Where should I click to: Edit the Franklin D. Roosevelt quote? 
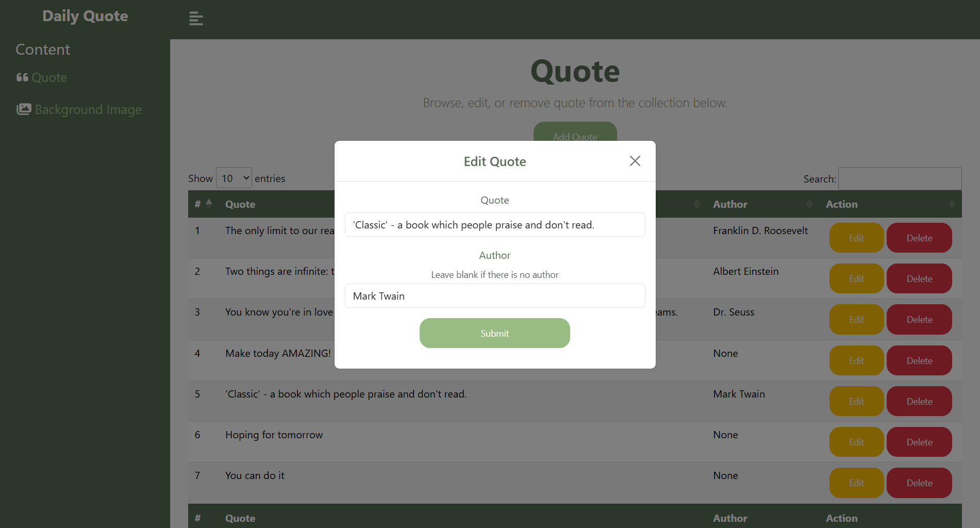click(x=856, y=238)
